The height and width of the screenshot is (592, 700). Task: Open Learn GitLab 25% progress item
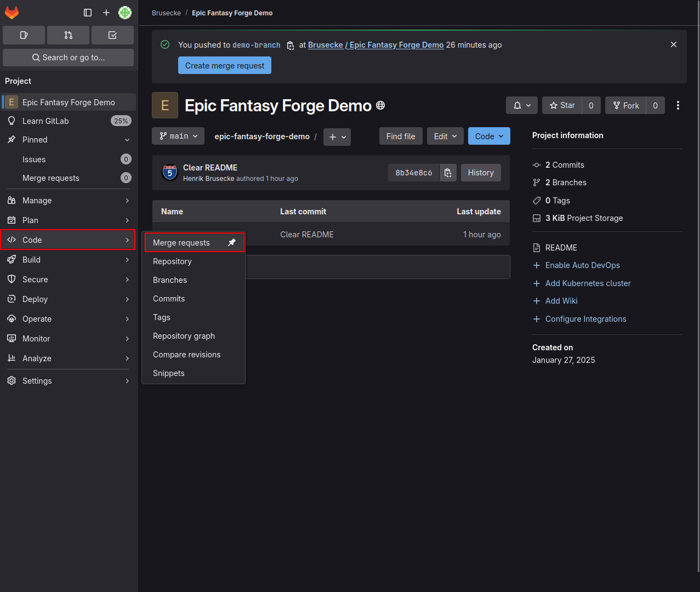[x=69, y=121]
